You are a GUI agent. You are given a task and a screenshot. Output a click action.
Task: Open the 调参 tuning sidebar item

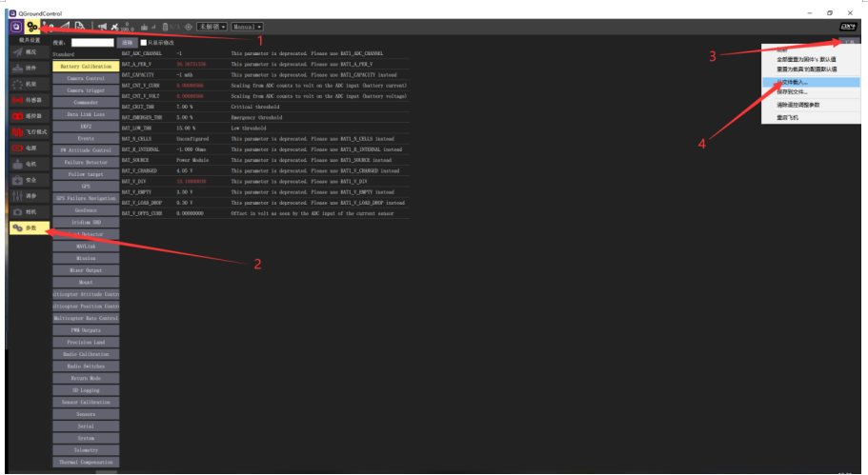(30, 196)
